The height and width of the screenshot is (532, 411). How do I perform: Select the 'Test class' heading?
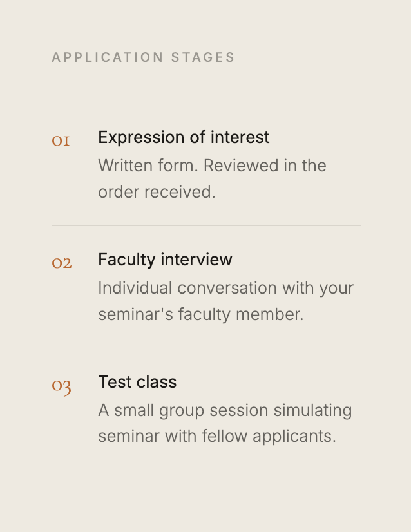pyautogui.click(x=137, y=382)
